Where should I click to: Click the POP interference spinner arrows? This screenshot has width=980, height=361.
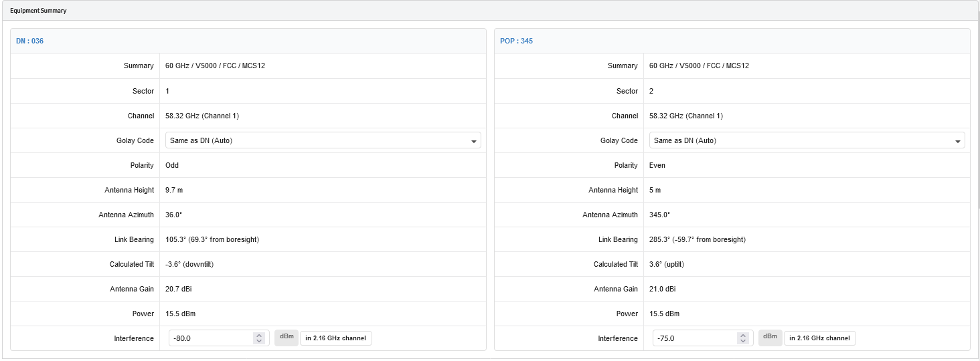click(743, 338)
